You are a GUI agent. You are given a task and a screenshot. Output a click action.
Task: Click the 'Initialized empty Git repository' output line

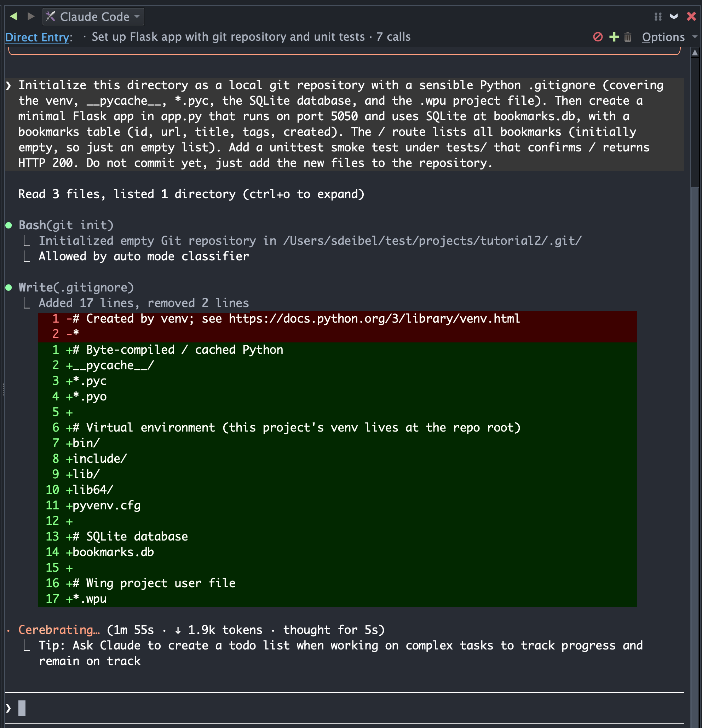pos(310,241)
